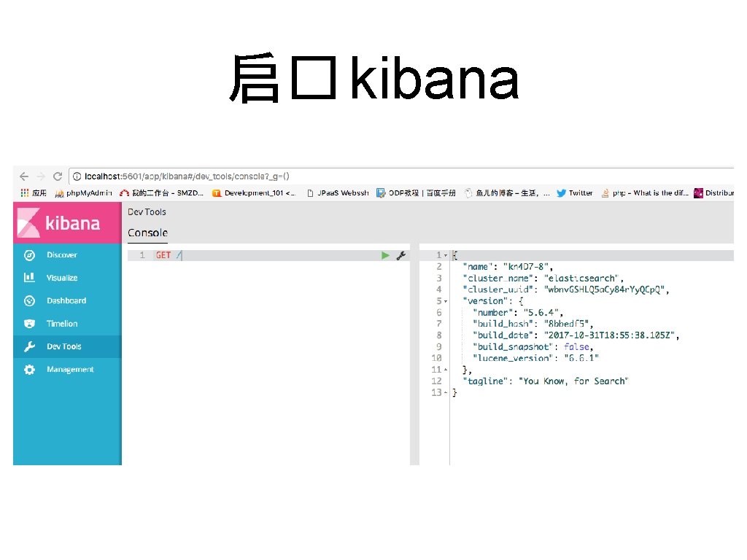Click the cluster_uuid value text
The width and height of the screenshot is (747, 560).
click(604, 289)
